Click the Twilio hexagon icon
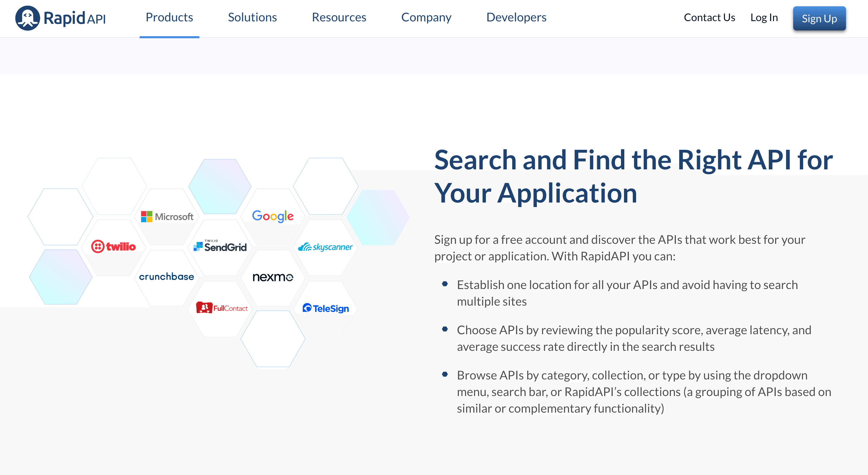 coord(112,246)
